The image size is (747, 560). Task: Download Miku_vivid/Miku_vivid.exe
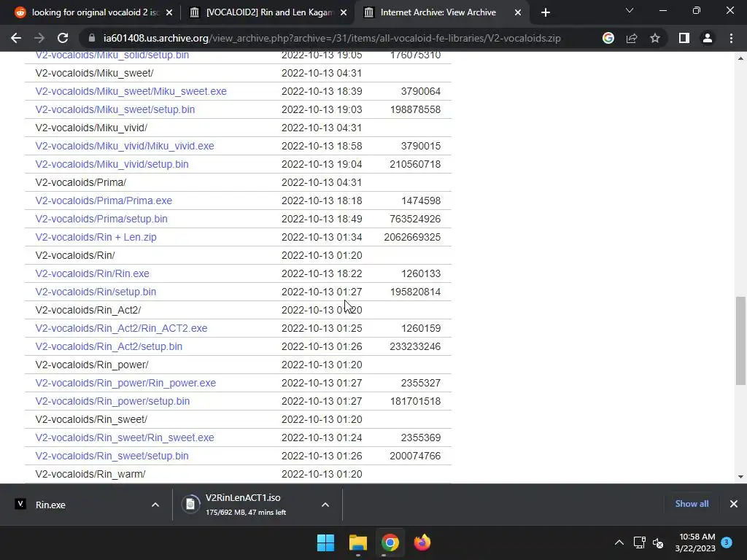tap(124, 146)
